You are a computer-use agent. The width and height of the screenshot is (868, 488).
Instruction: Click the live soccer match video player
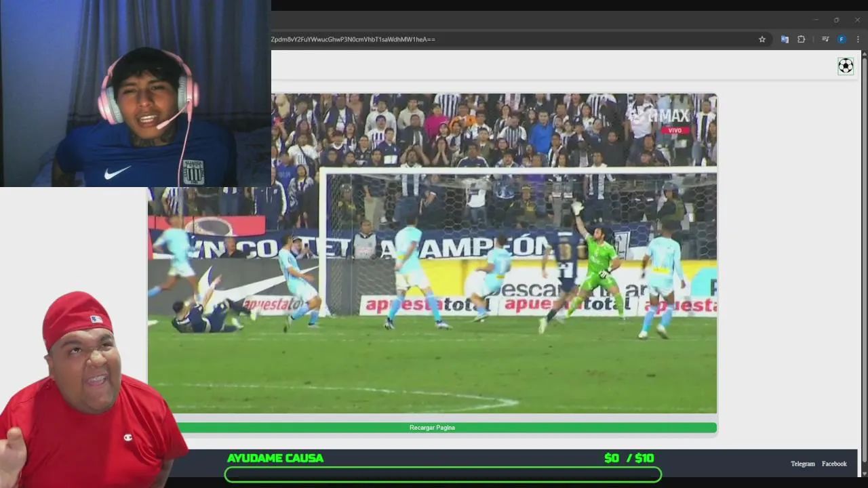pyautogui.click(x=432, y=253)
